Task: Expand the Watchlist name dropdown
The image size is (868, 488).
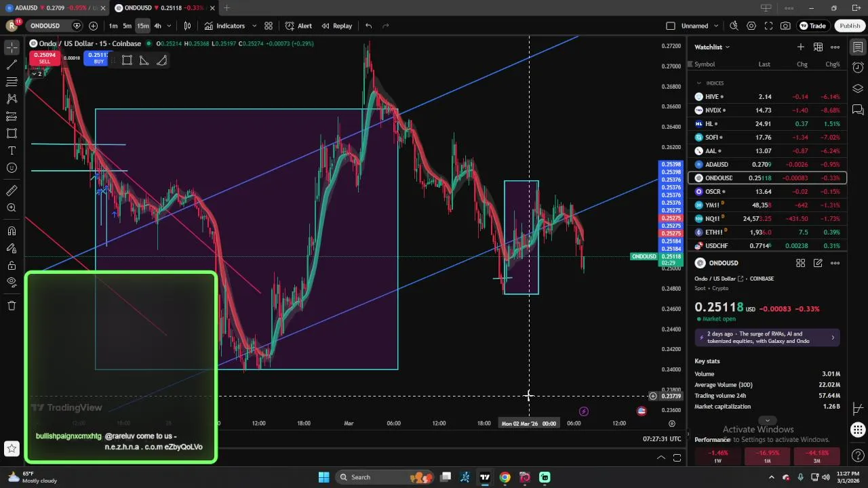Action: point(712,47)
